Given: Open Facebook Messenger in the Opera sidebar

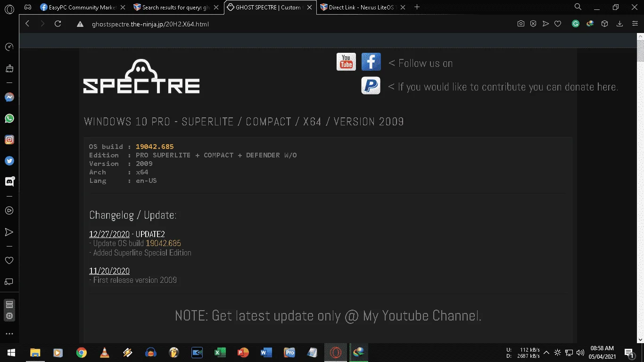Looking at the screenshot, I should (x=9, y=97).
